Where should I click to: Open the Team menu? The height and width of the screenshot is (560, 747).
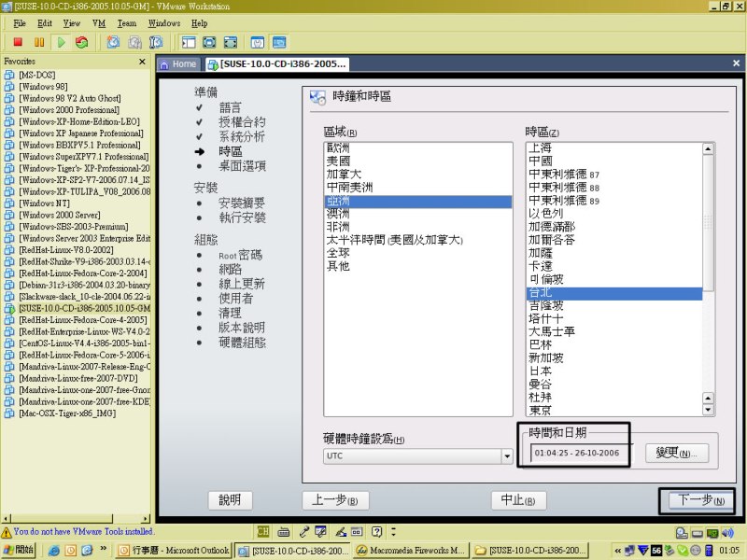(x=127, y=23)
